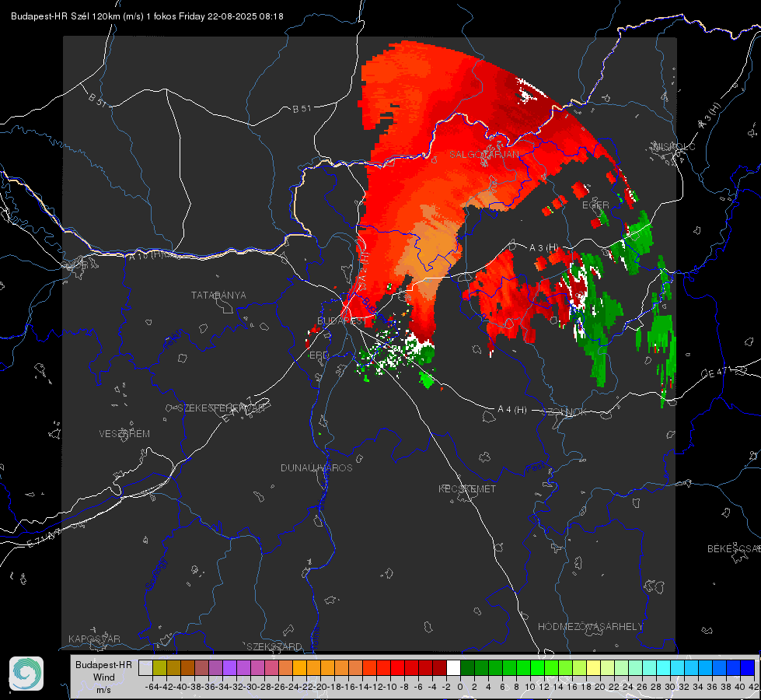
Task: Click the EGER city label
Action: tap(595, 205)
